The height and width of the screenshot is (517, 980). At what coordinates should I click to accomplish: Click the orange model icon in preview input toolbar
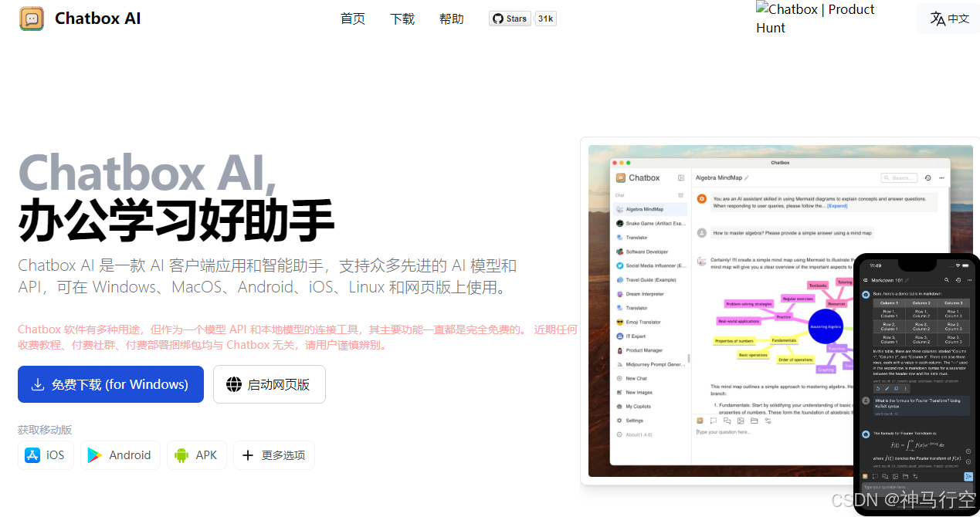coord(700,421)
